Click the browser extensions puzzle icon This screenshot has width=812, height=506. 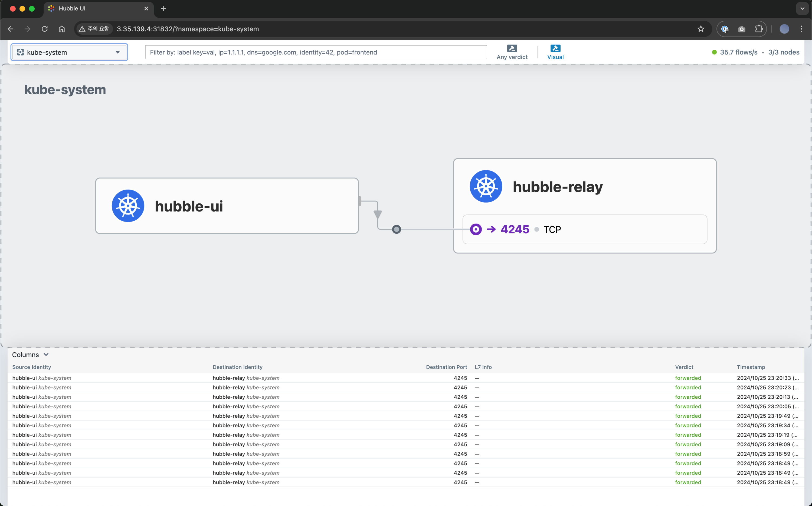click(759, 29)
